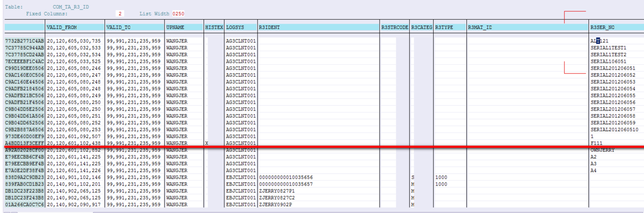The height and width of the screenshot is (213, 644).
Task: Click key cell 7C37785CD24AB
Action: click(x=24, y=54)
